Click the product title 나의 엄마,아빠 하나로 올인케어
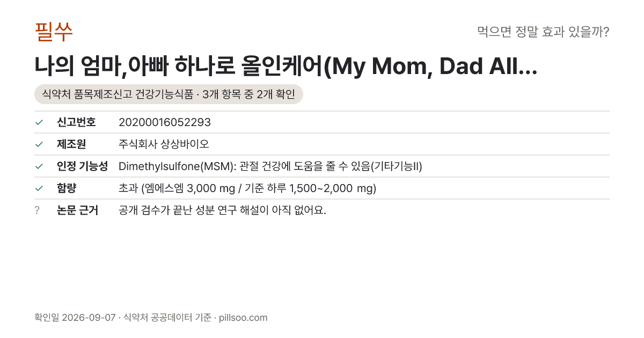Screen dimensions: 644x338 (286, 67)
